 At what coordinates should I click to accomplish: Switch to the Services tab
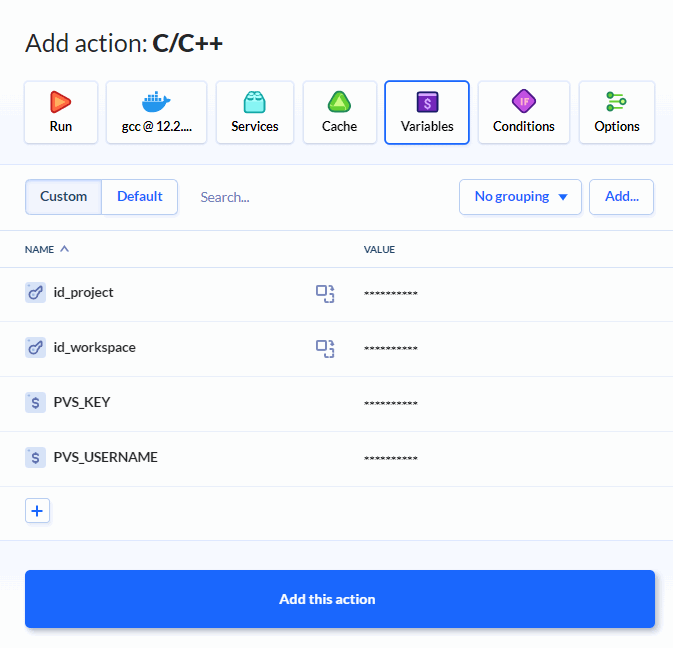pos(255,112)
